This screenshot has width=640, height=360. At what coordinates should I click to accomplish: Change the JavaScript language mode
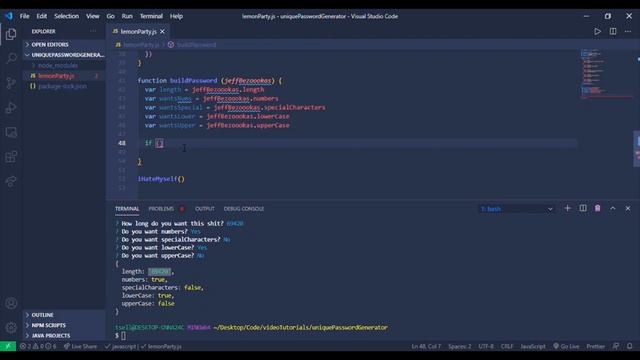pyautogui.click(x=533, y=346)
